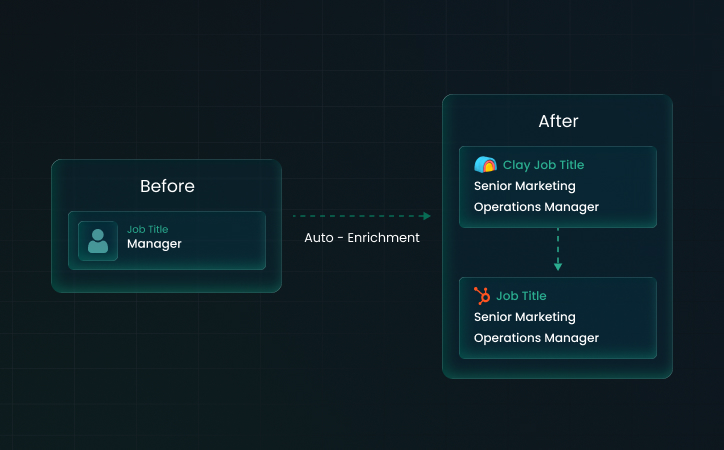724x450 pixels.
Task: Click the "Clay Job Title" label
Action: (x=543, y=165)
